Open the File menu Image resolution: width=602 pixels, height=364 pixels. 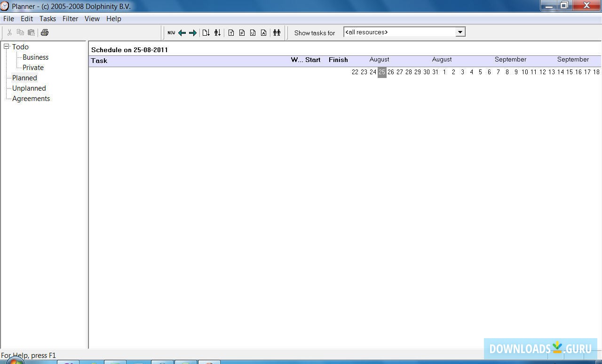pyautogui.click(x=8, y=19)
